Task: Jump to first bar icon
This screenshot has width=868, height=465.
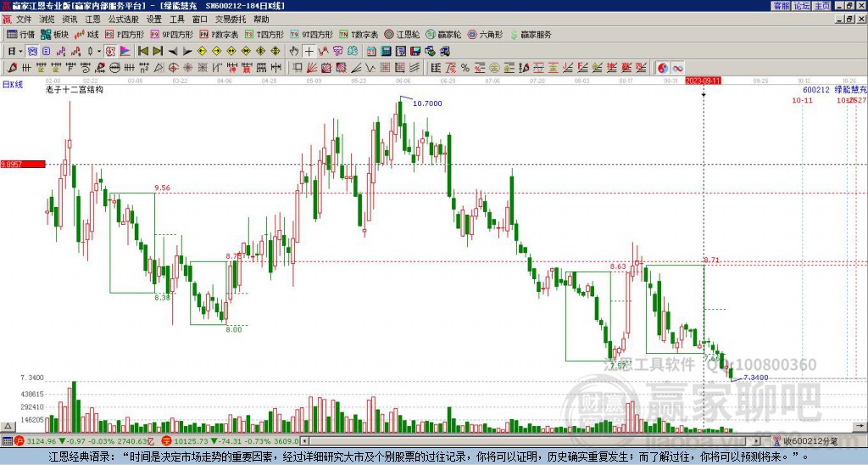Action: [142, 51]
